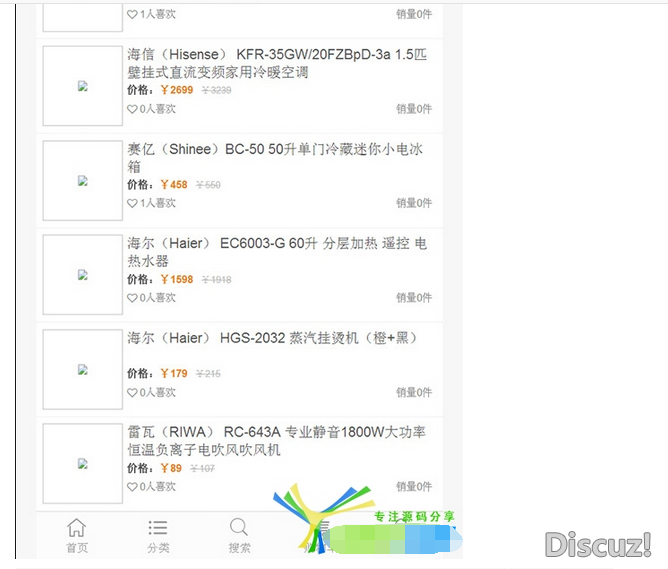Like the Shinee BC-50 fridge heart icon
The width and height of the screenshot is (668, 569).
click(x=132, y=203)
